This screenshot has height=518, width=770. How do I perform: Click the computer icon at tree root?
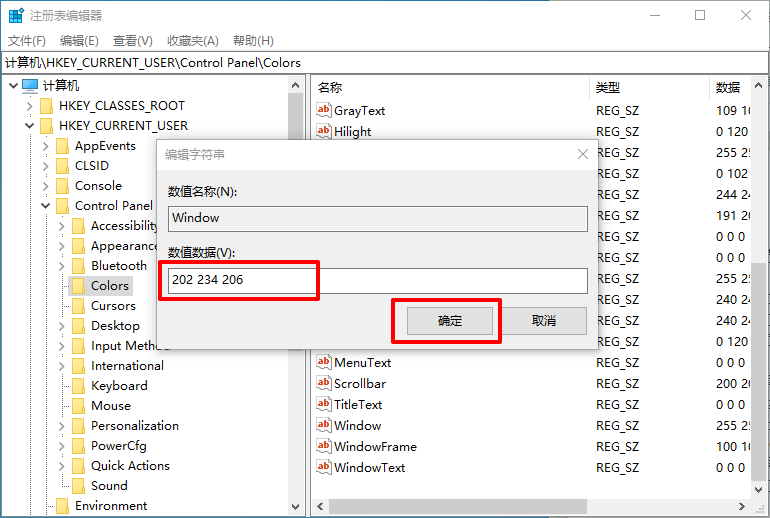coord(30,86)
